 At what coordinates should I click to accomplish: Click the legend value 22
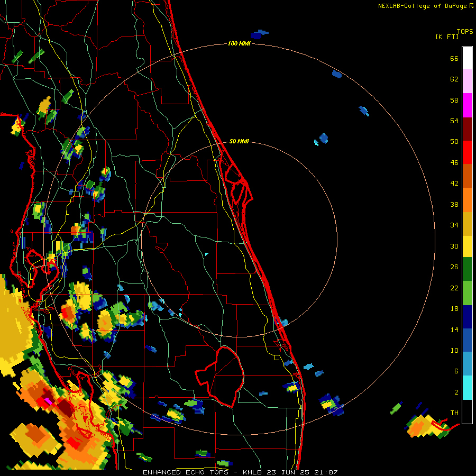pyautogui.click(x=454, y=288)
